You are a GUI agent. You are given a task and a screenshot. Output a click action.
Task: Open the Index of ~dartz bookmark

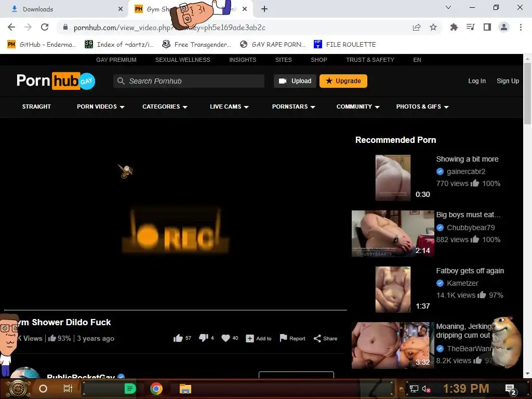pos(119,45)
